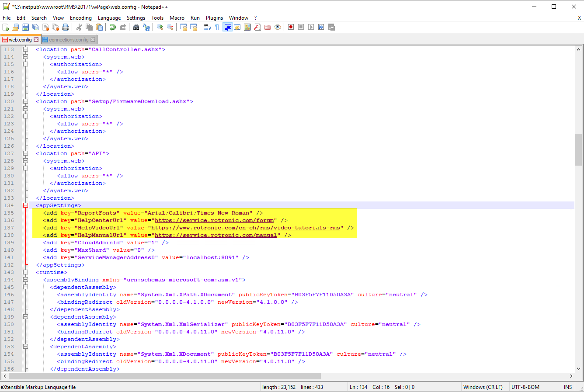Follow the video-tutorials-rms URL link
The image size is (584, 392).
pyautogui.click(x=246, y=228)
